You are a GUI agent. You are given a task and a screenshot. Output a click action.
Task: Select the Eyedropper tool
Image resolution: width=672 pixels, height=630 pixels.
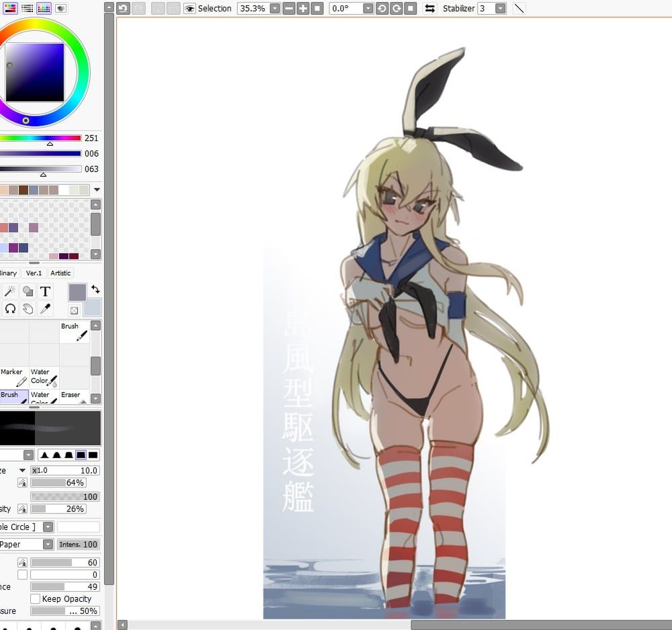pyautogui.click(x=45, y=309)
